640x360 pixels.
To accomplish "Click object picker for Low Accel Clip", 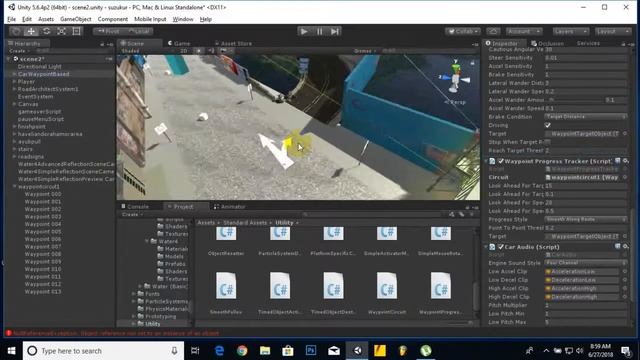I will pyautogui.click(x=624, y=271).
